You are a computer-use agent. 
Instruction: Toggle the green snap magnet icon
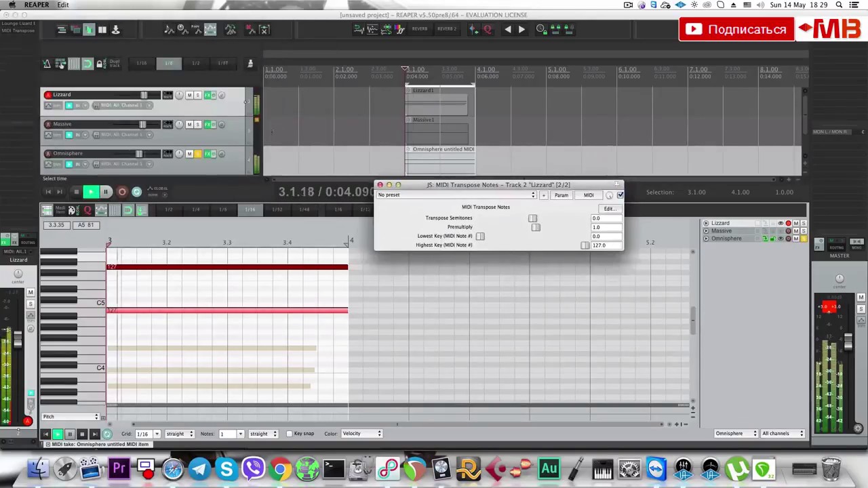point(87,64)
